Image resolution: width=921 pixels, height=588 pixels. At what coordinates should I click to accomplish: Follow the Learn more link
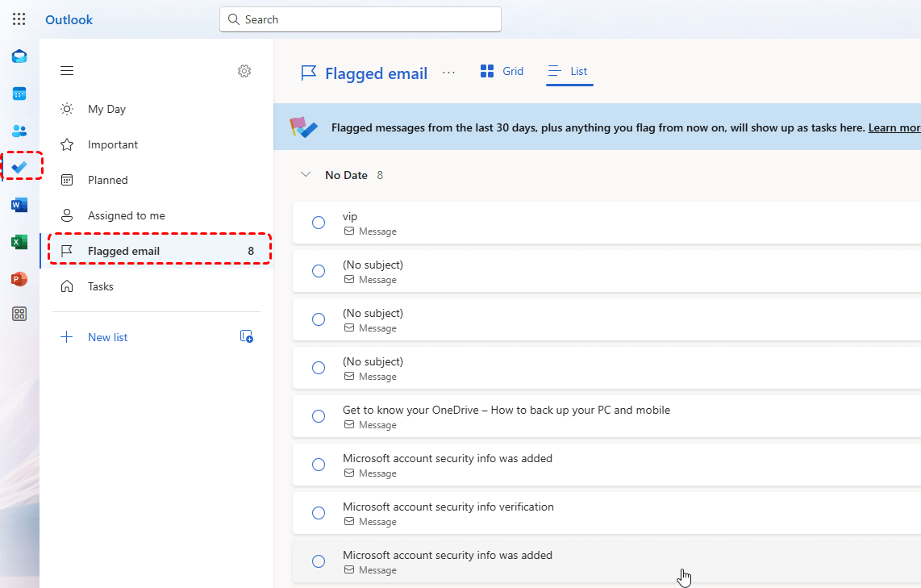tap(894, 127)
